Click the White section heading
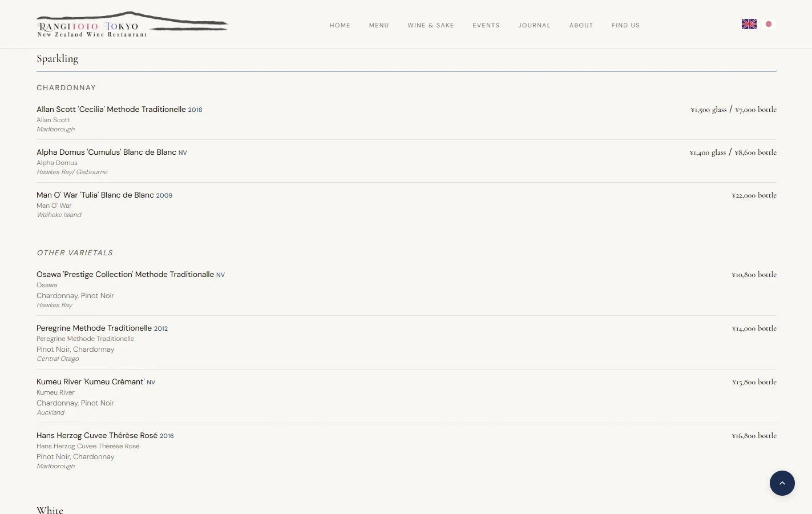This screenshot has height=514, width=812. pos(50,509)
